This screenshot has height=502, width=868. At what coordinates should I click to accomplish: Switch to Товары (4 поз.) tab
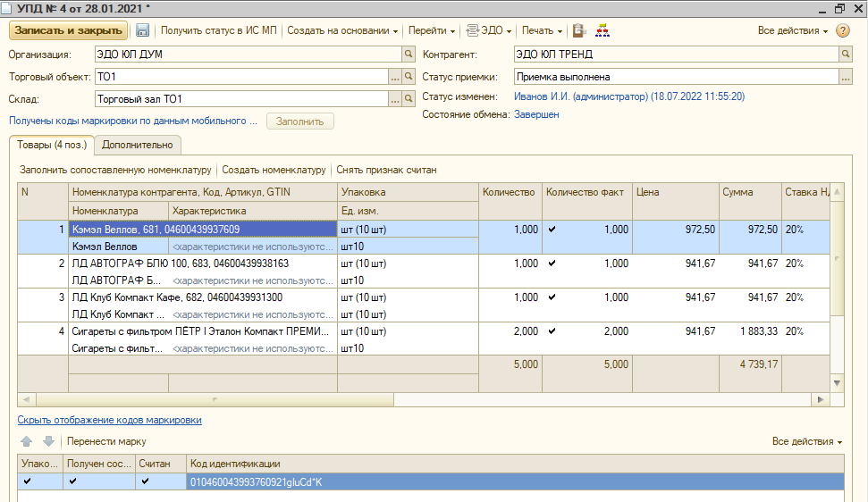(x=52, y=145)
